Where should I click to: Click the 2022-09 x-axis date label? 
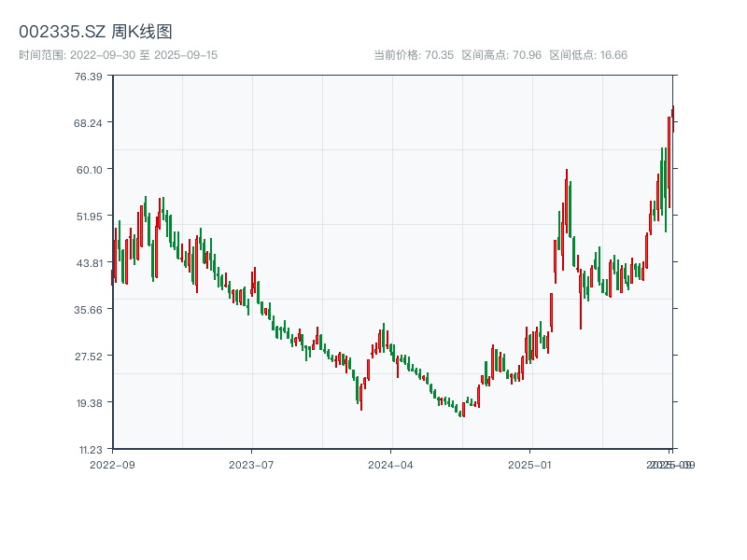click(112, 464)
